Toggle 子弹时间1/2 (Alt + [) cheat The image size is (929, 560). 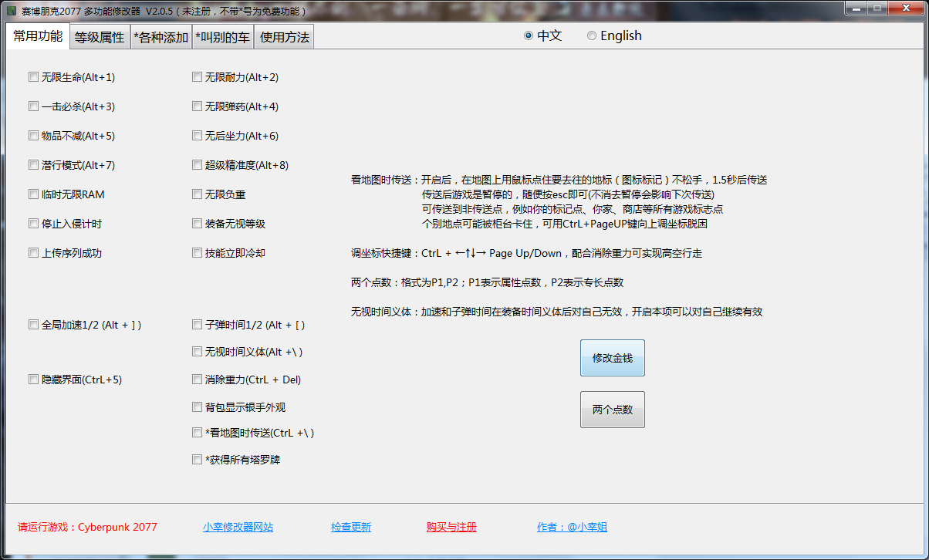(x=197, y=325)
